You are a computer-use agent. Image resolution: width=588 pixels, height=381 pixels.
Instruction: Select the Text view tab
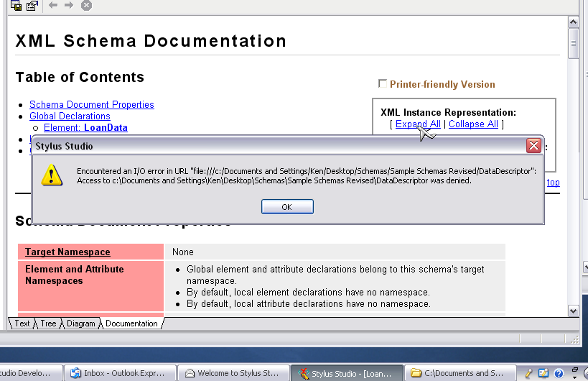tap(22, 323)
